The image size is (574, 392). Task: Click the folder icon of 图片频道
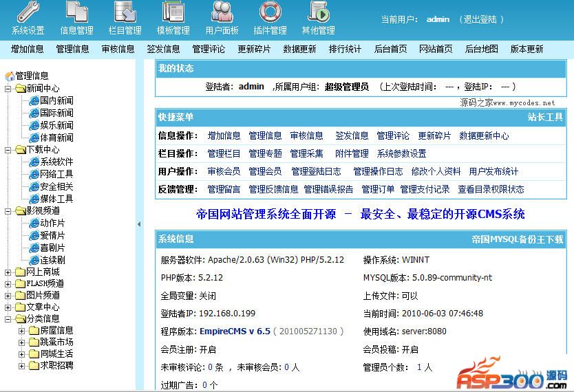click(20, 296)
